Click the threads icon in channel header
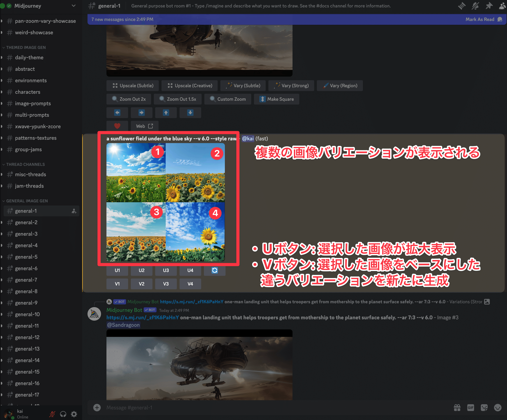This screenshot has height=420, width=507. point(462,6)
